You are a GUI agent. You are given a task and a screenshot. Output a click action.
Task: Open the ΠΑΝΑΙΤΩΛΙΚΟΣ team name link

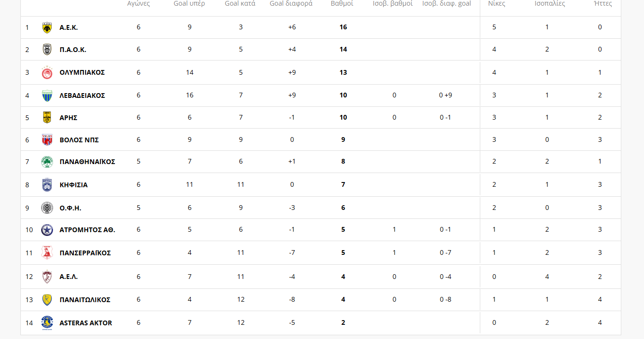[x=85, y=300]
